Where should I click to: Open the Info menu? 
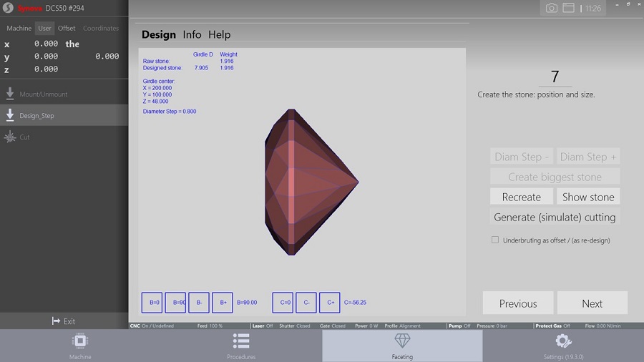point(192,34)
